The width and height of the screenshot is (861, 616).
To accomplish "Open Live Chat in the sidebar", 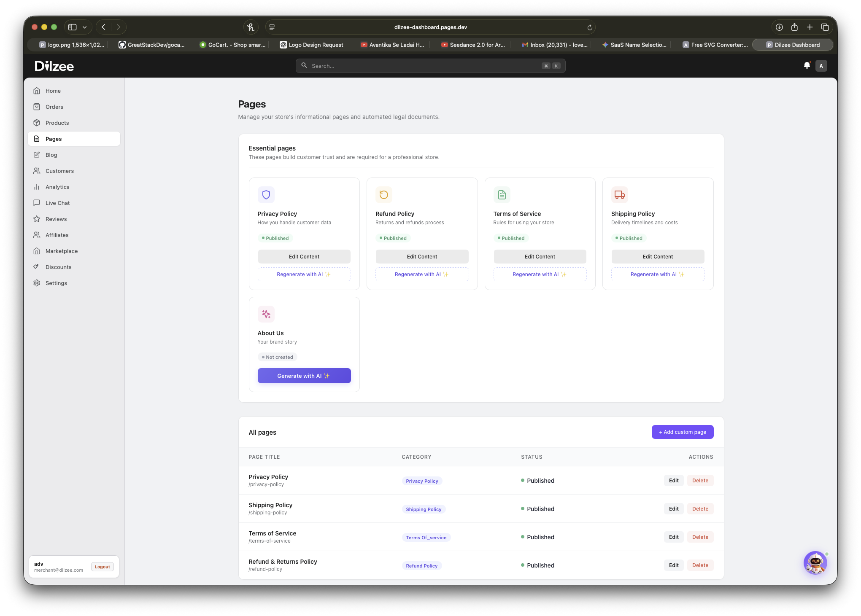I will point(74,203).
